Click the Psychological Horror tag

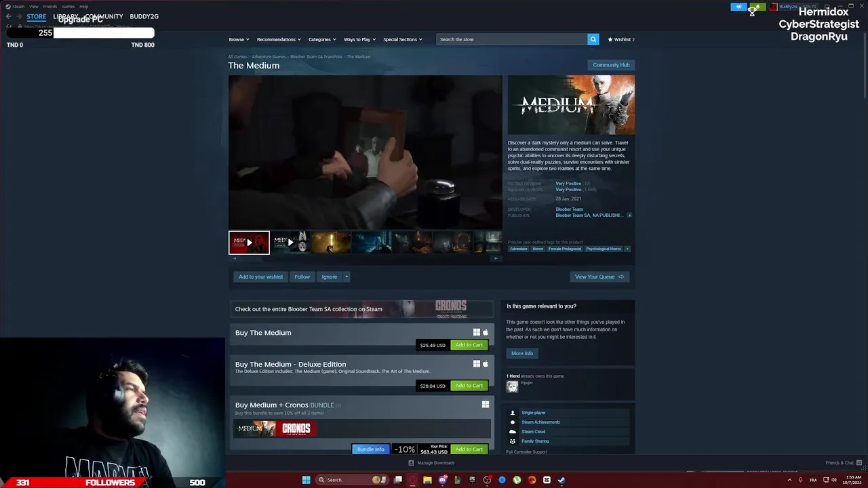click(x=604, y=249)
